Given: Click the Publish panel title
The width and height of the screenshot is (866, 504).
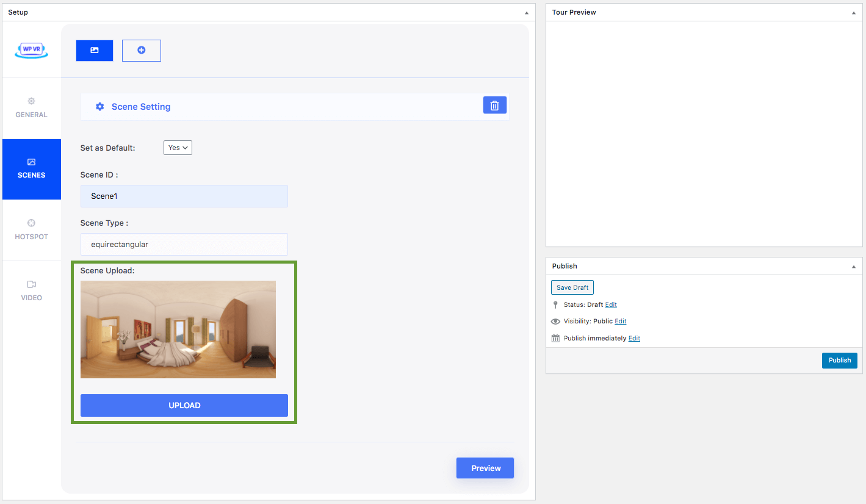Looking at the screenshot, I should tap(565, 266).
